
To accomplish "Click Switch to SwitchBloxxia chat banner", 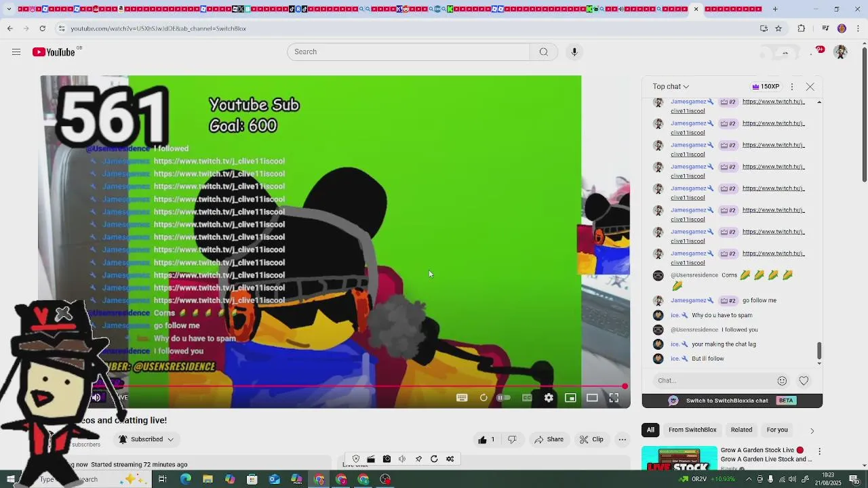I will point(732,401).
